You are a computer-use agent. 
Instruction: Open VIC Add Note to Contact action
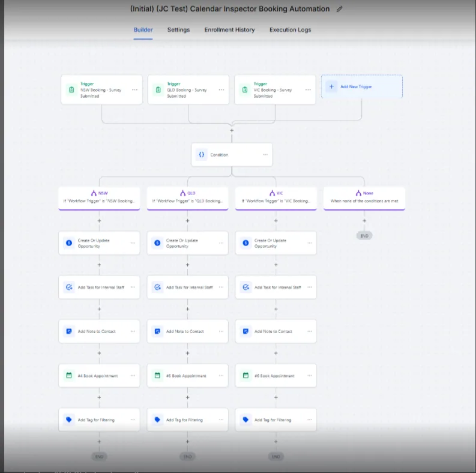(276, 331)
